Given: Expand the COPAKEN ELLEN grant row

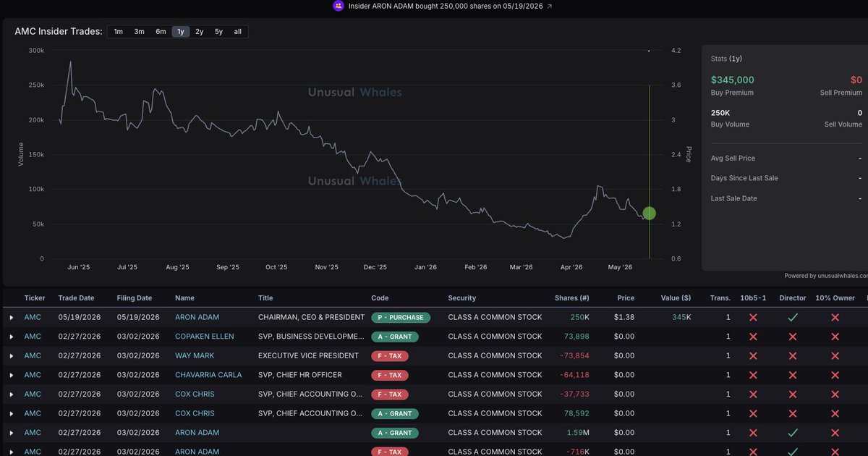Looking at the screenshot, I should pyautogui.click(x=12, y=337).
